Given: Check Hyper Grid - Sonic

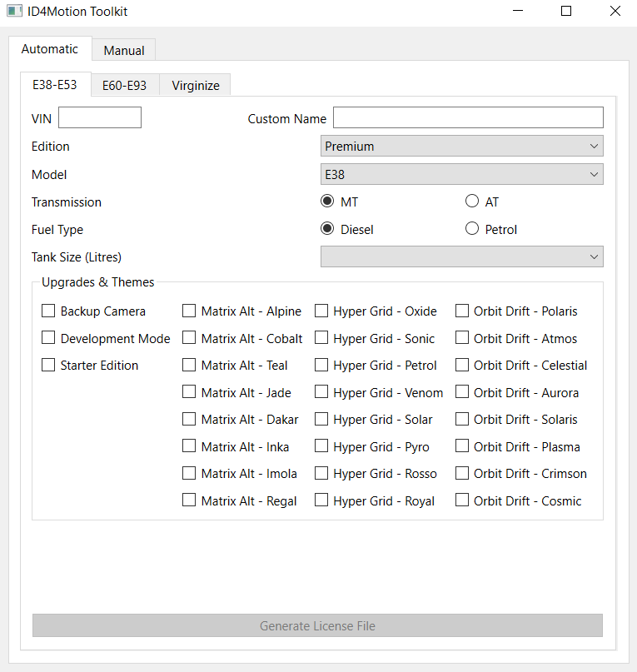Looking at the screenshot, I should pyautogui.click(x=321, y=338).
